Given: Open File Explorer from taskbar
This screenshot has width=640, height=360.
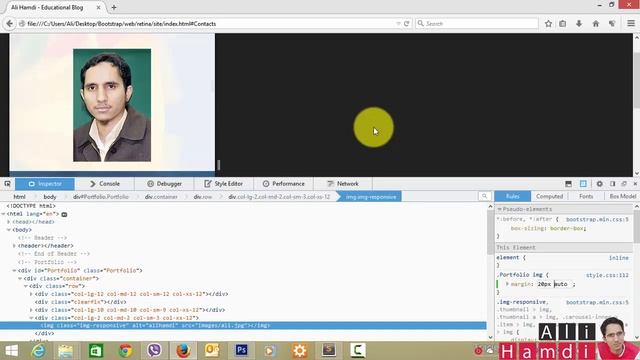Looking at the screenshot, I should [x=65, y=351].
